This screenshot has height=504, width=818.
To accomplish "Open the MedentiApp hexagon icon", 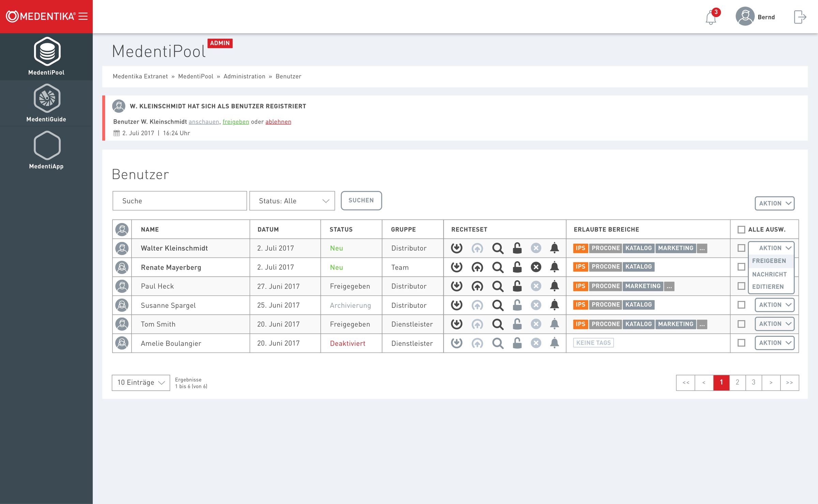I will point(47,145).
